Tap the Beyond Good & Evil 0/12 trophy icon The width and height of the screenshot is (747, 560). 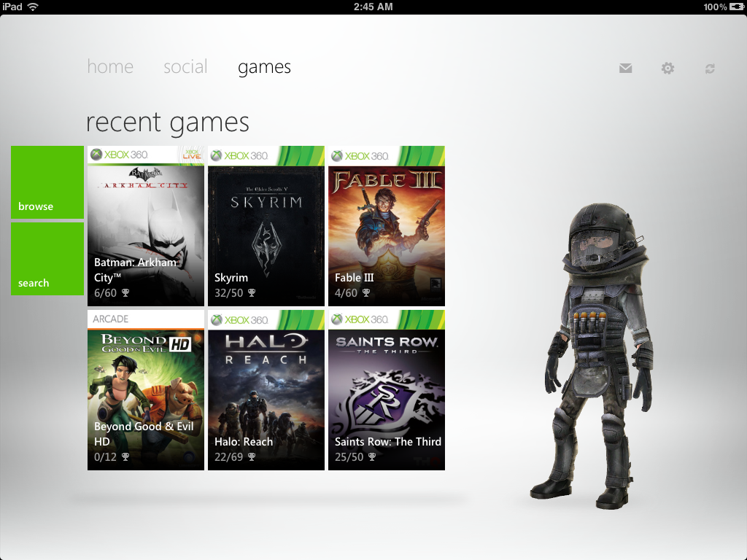pos(125,457)
